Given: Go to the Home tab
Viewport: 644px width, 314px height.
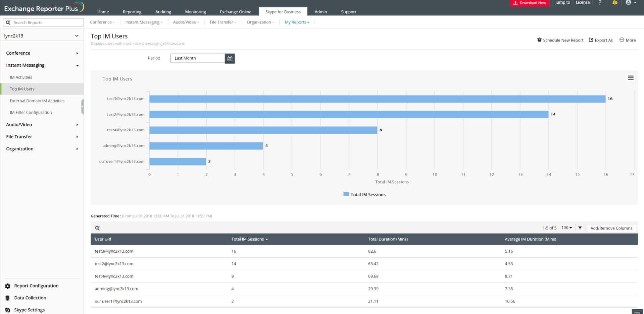Looking at the screenshot, I should 103,12.
